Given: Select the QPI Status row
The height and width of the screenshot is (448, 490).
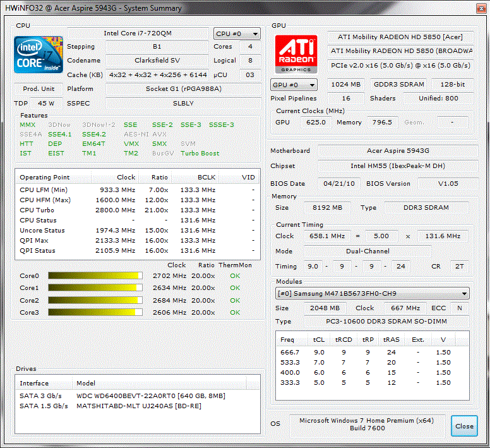Looking at the screenshot, I should pyautogui.click(x=138, y=250).
